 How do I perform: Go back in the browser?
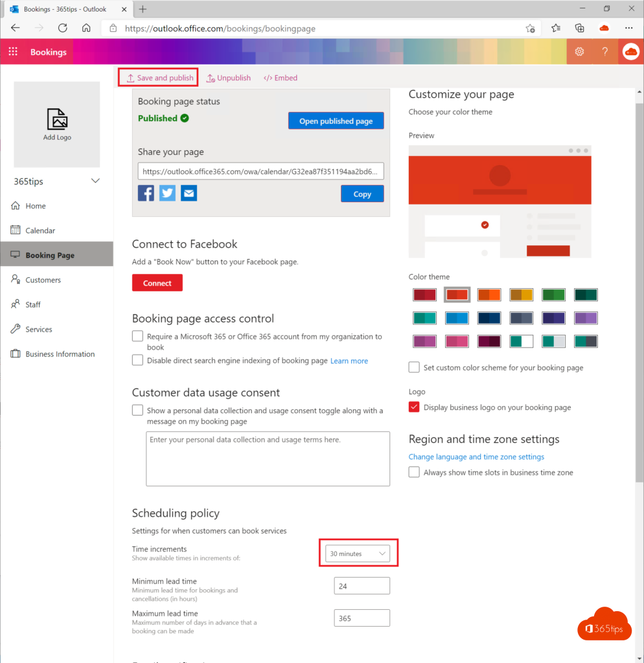tap(16, 28)
